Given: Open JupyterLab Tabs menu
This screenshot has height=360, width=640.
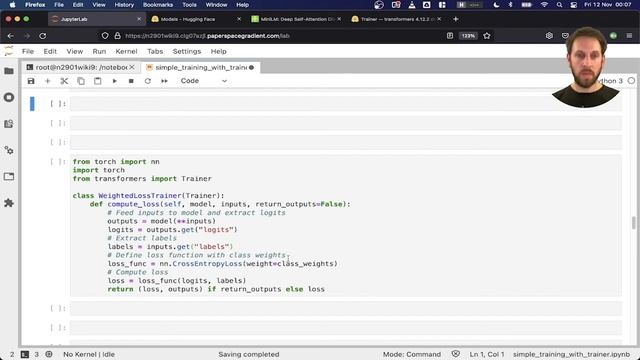Looking at the screenshot, I should (x=155, y=51).
